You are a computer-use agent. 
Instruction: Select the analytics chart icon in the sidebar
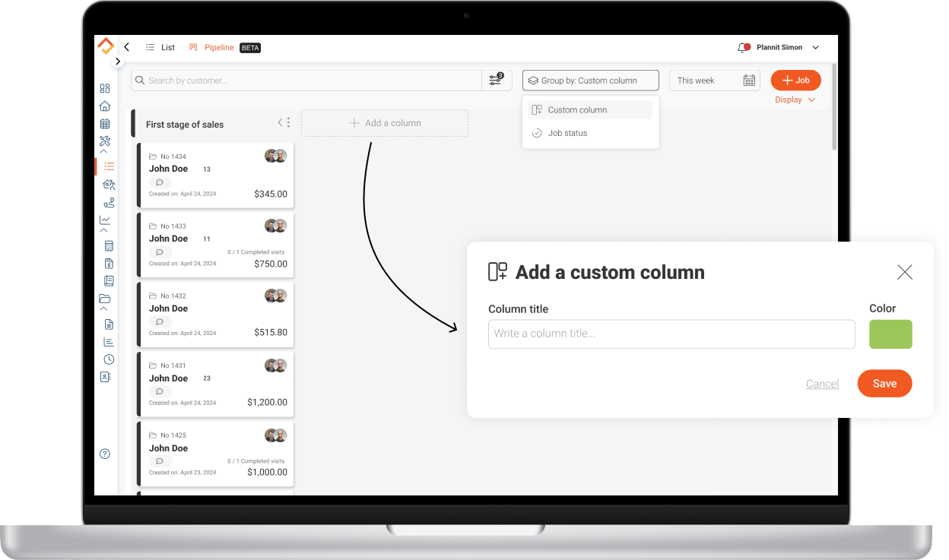pos(105,220)
